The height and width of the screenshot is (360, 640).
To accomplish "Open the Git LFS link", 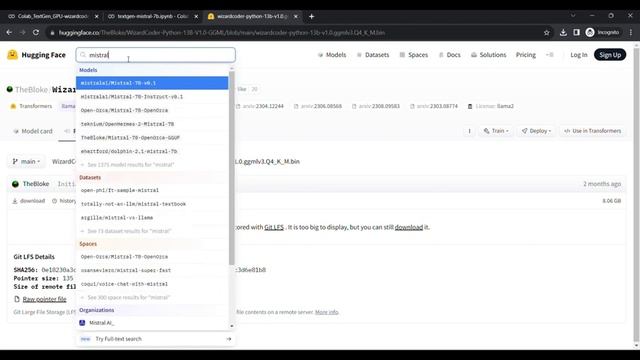I will click(x=274, y=227).
